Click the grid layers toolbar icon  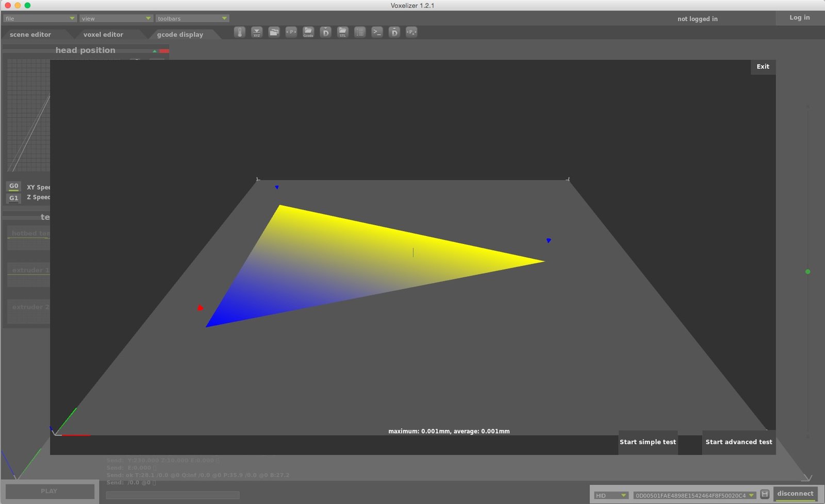coord(360,32)
